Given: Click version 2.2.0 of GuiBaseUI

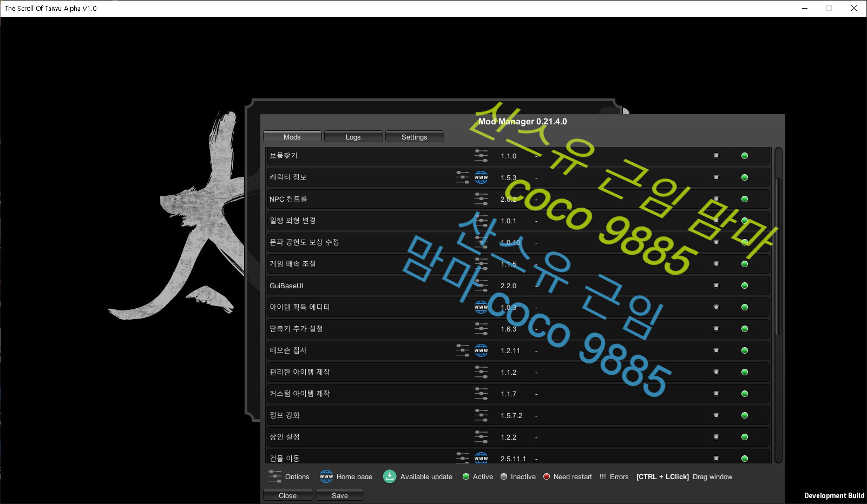Looking at the screenshot, I should (508, 286).
